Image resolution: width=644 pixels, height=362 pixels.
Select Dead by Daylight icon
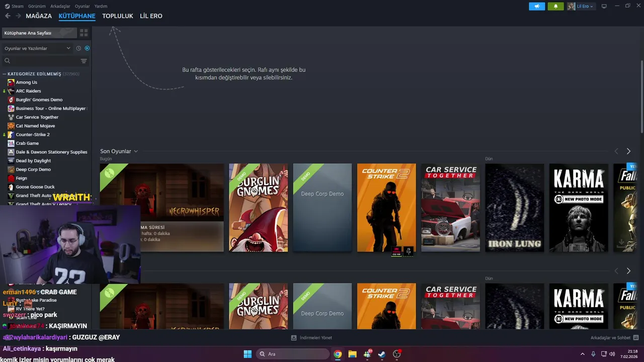[11, 161]
